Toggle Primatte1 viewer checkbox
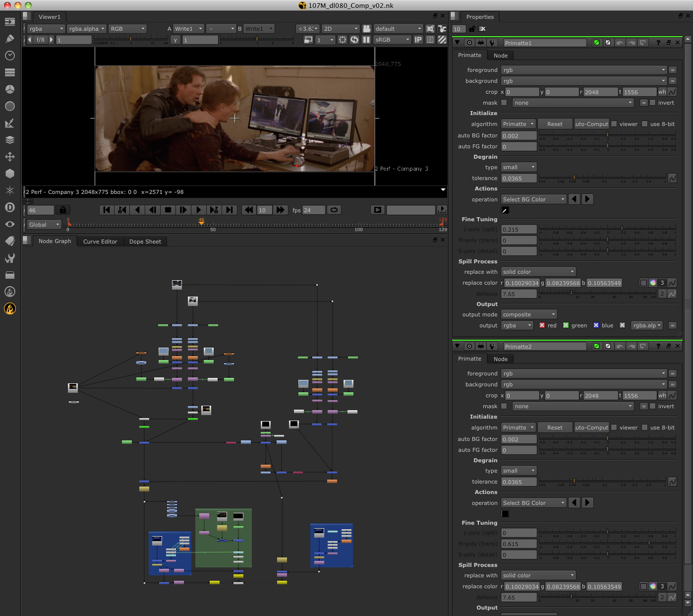 click(x=614, y=124)
